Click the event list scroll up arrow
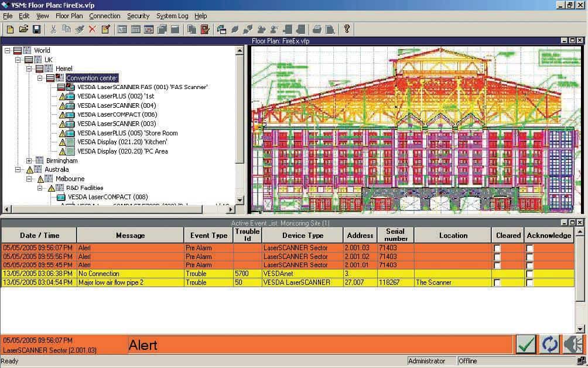588x368 pixels. coord(580,231)
